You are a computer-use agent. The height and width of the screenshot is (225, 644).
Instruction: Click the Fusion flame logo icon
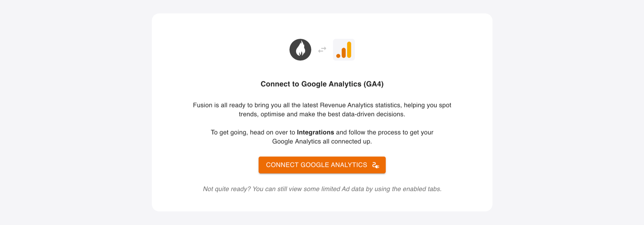(x=300, y=50)
